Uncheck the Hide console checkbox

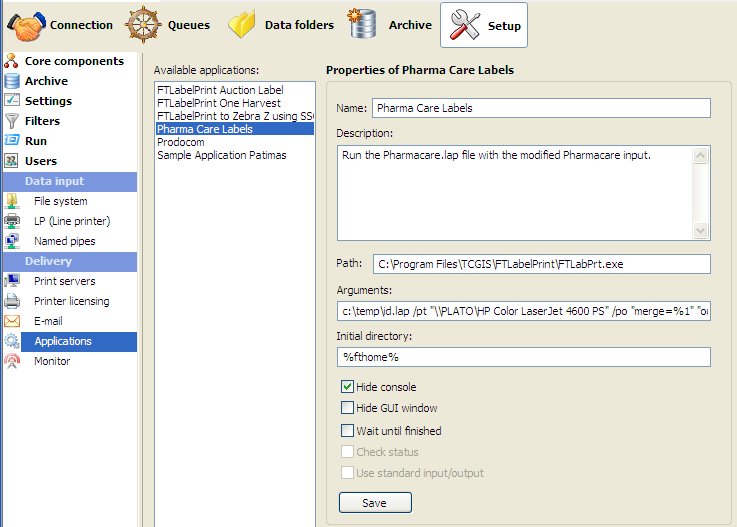[347, 387]
